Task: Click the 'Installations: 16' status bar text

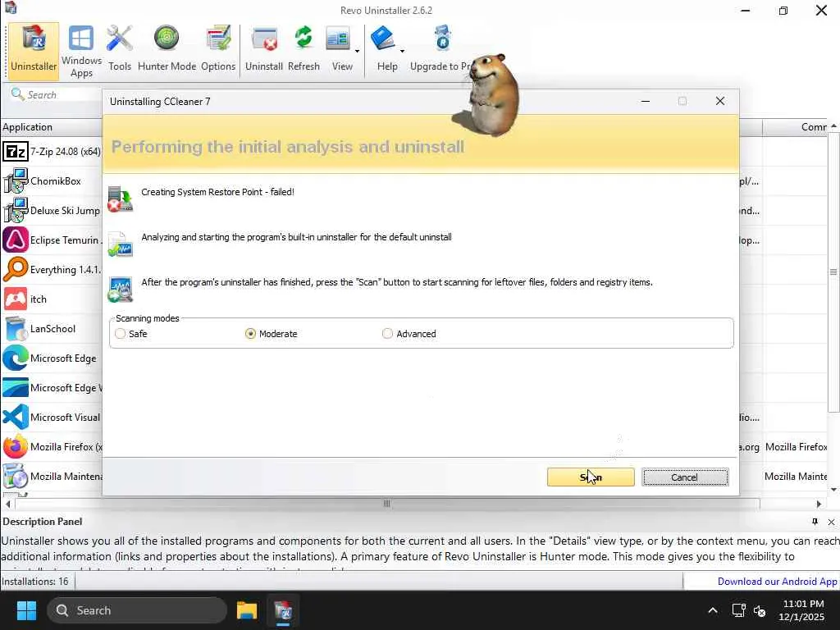Action: [35, 582]
